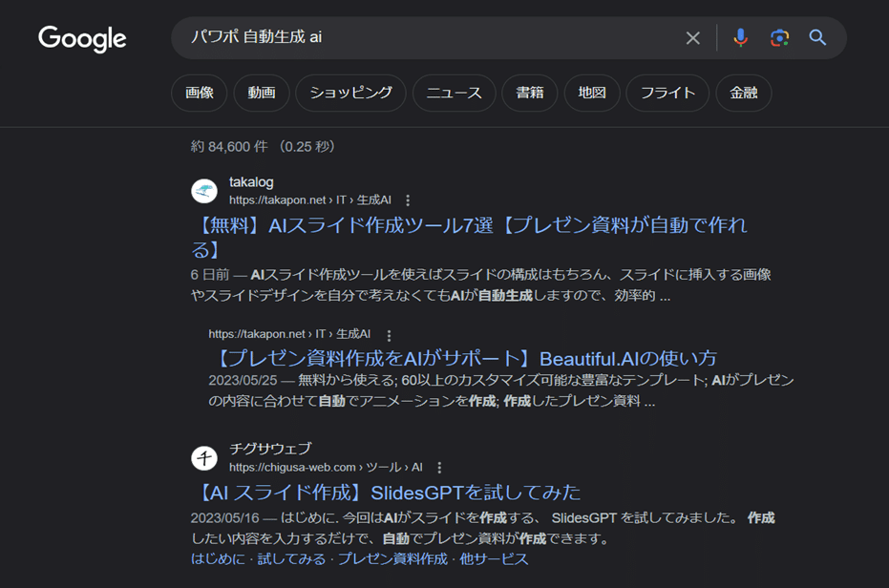Screen dimensions: 889x588
Task: Select the 地図 filter chip
Action: click(x=592, y=93)
